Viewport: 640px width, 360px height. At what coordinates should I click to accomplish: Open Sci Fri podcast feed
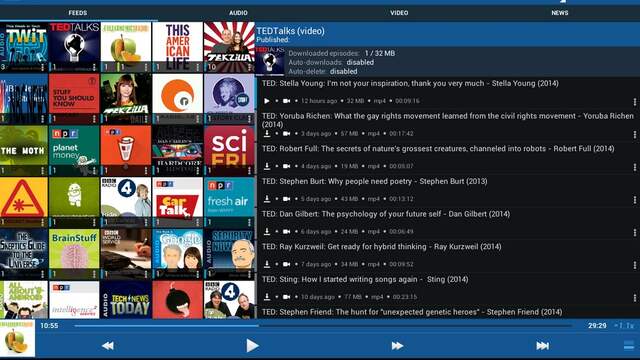(x=229, y=150)
